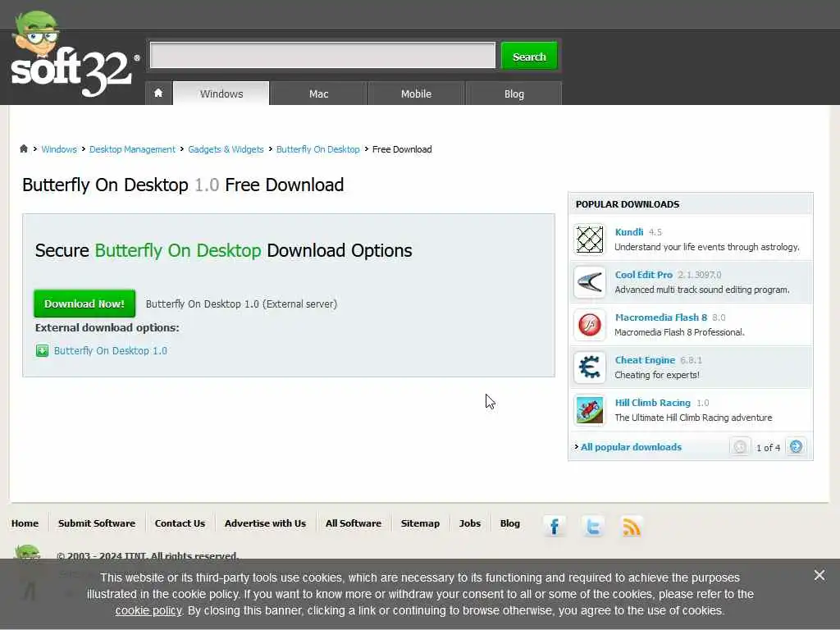Screen dimensions: 840x630
Task: Open the Desktop Management breadcrumb link
Action: click(x=132, y=149)
